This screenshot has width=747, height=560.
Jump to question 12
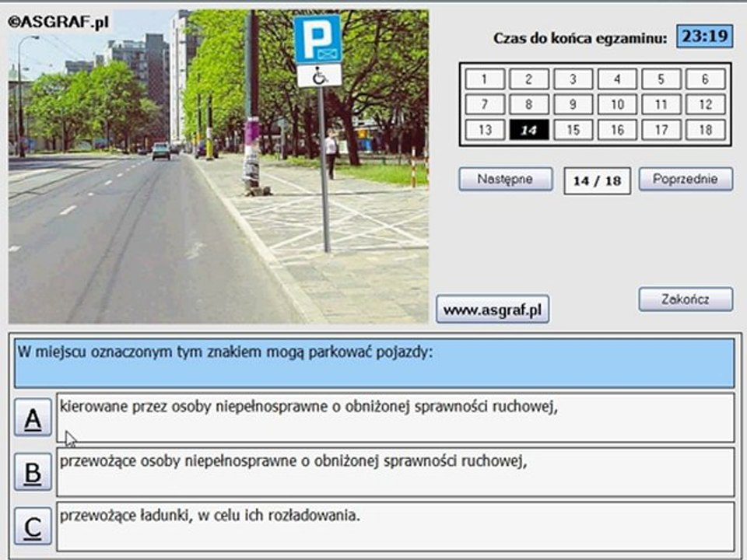tap(706, 104)
